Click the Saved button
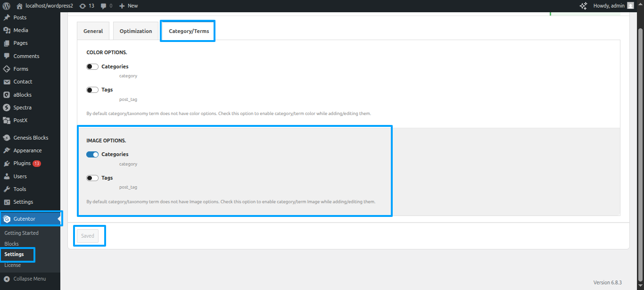This screenshot has height=290, width=644. tap(88, 236)
